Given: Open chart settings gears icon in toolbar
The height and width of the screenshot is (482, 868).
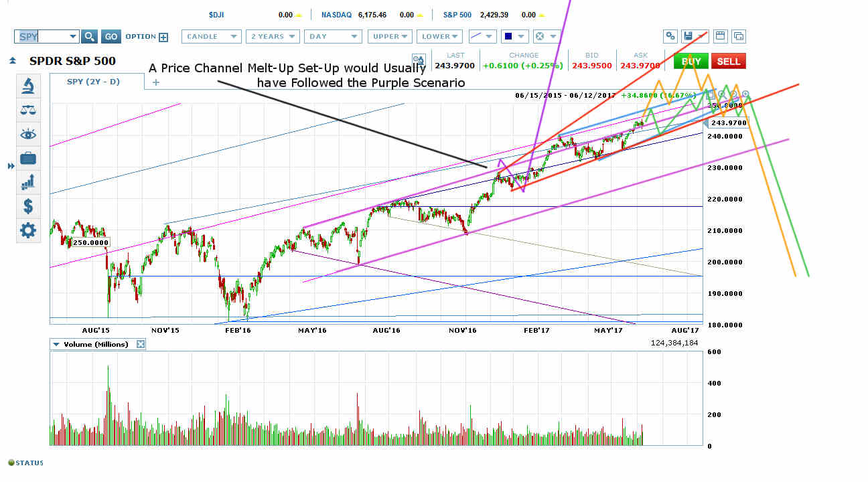Looking at the screenshot, I should tap(670, 37).
